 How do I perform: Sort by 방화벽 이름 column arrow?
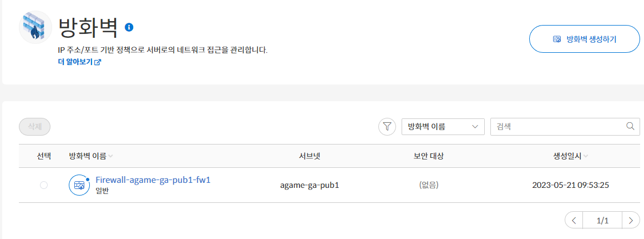click(x=110, y=156)
